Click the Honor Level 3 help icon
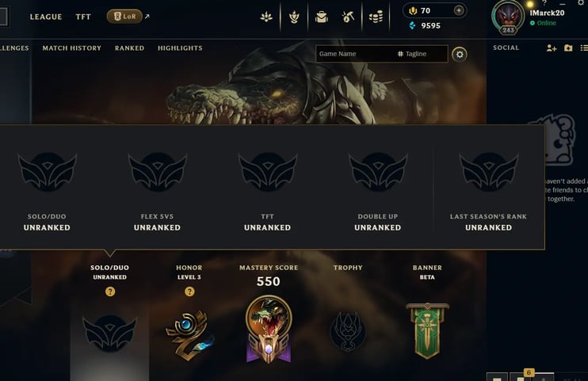 tap(189, 291)
